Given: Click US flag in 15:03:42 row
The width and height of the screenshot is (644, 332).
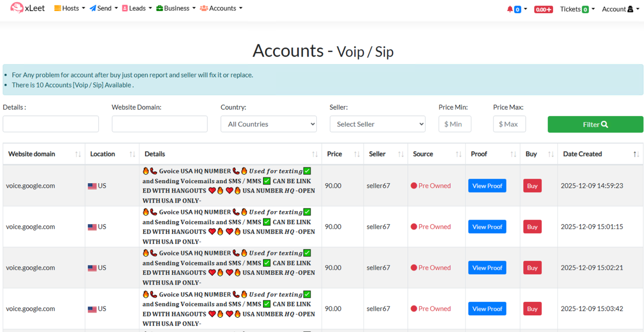Looking at the screenshot, I should [x=92, y=309].
